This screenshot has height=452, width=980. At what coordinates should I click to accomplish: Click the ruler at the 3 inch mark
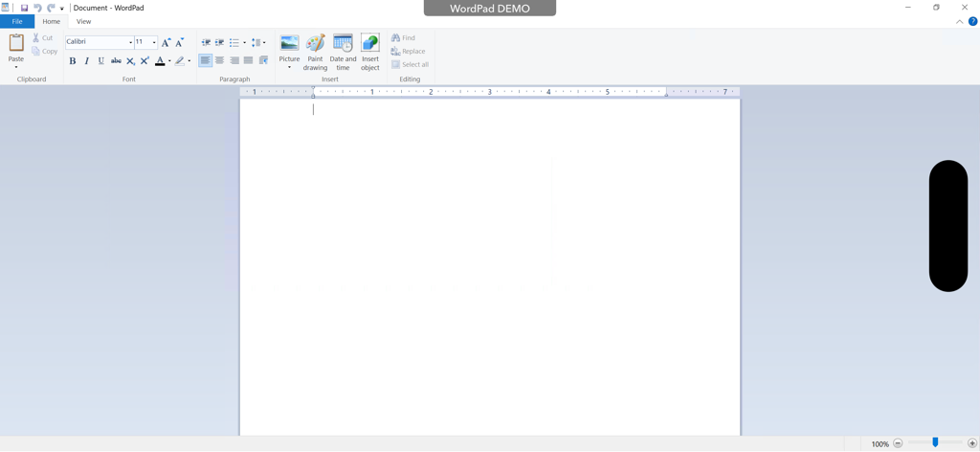click(x=489, y=92)
